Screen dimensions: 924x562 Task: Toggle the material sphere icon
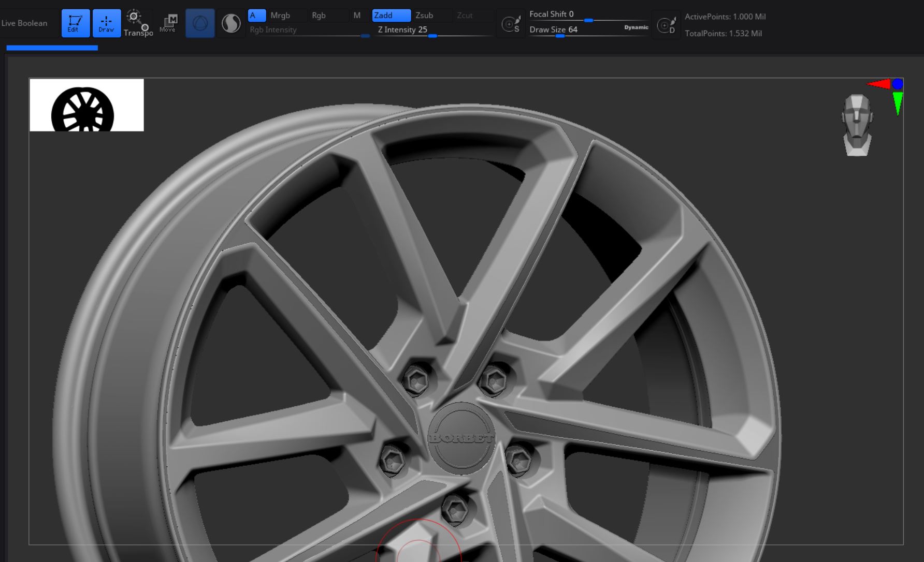(231, 23)
